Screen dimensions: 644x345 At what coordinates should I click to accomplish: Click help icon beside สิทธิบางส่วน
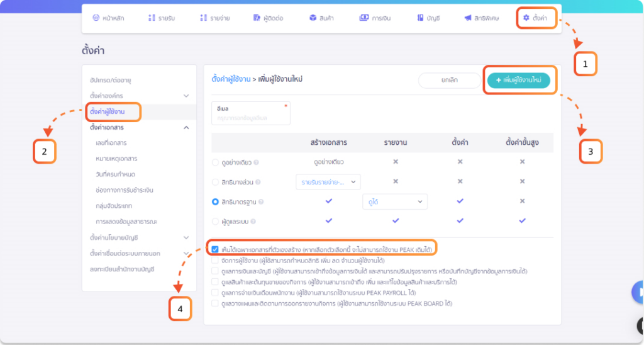pyautogui.click(x=257, y=182)
